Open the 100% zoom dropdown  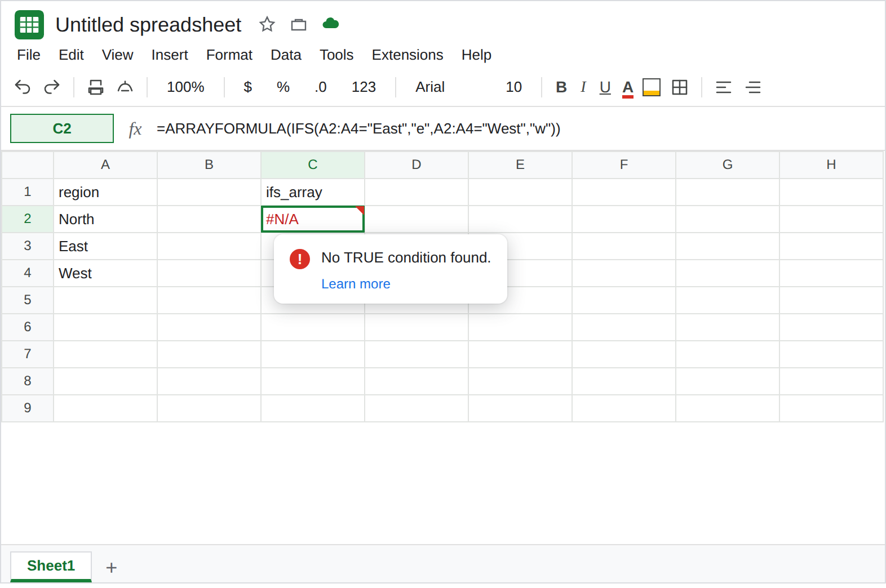[185, 87]
